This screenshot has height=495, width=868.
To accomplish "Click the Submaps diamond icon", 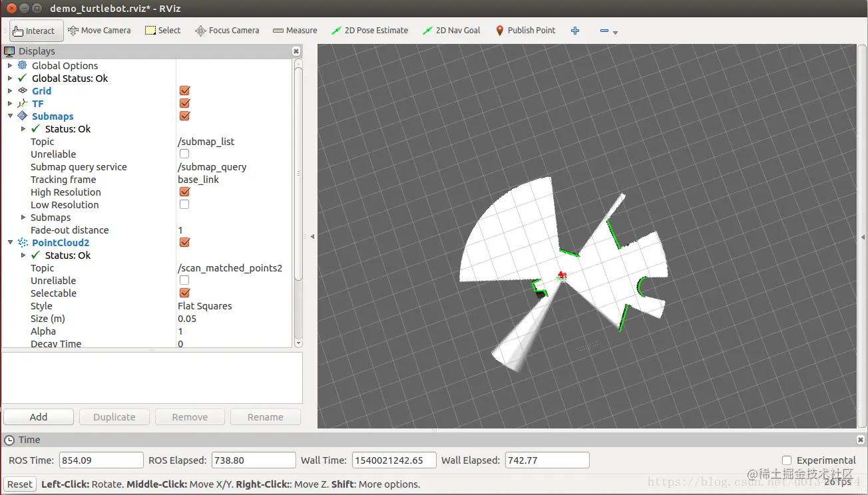I will pyautogui.click(x=23, y=116).
